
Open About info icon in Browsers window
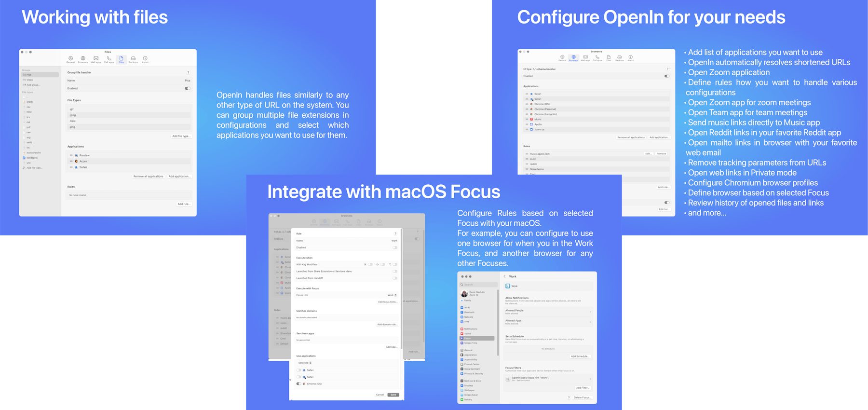click(x=630, y=57)
